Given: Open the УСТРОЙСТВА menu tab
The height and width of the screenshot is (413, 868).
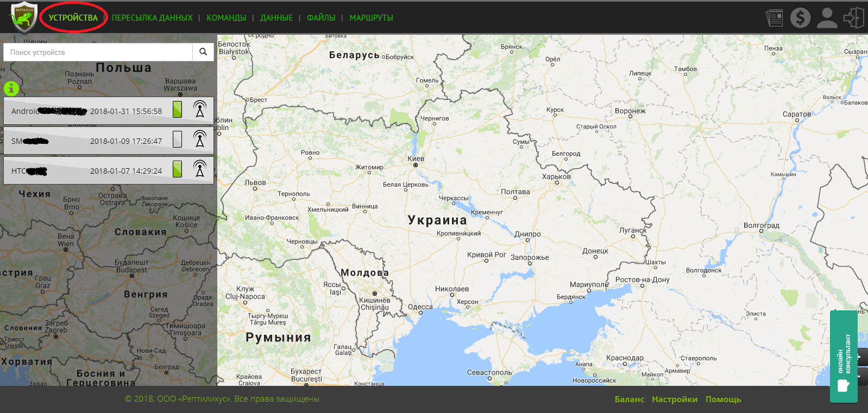Looking at the screenshot, I should click(x=73, y=18).
